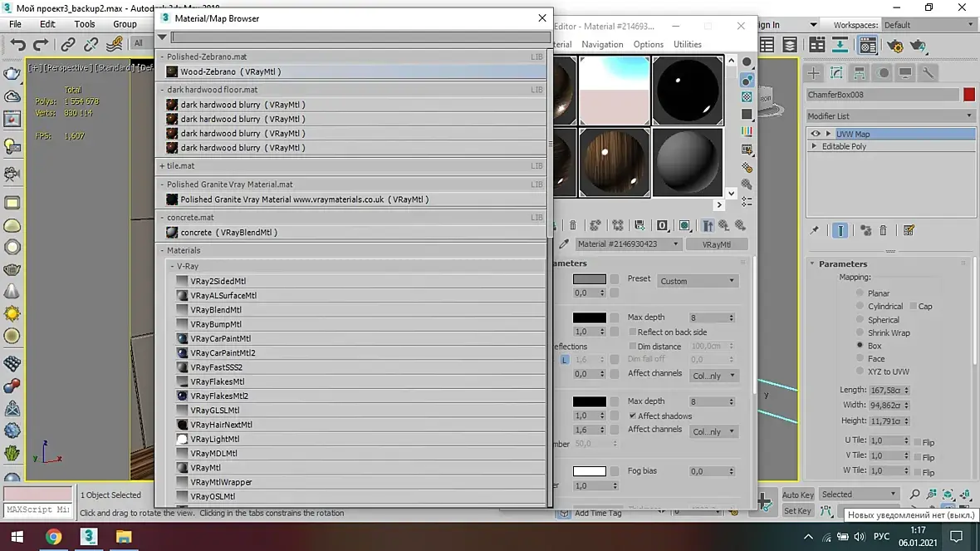Open the Modifier List dropdown
This screenshot has width=980, height=551.
pyautogui.click(x=890, y=116)
